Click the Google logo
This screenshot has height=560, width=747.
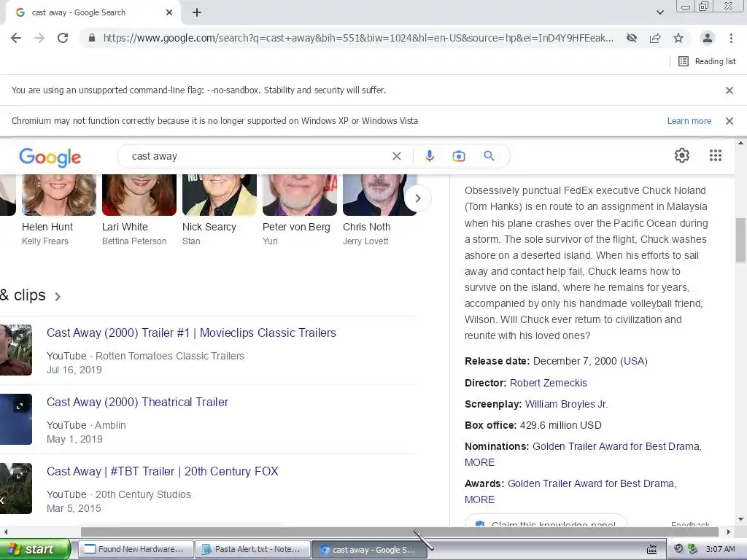(x=50, y=157)
